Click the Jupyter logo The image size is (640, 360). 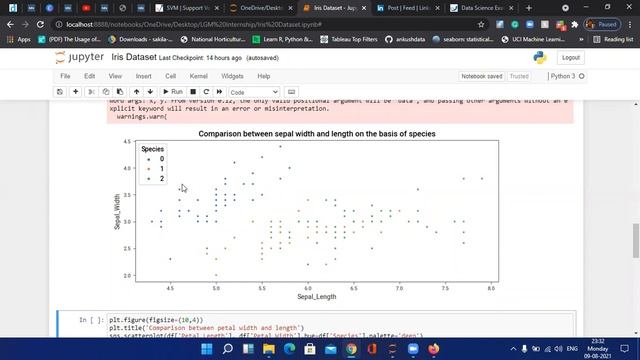(x=80, y=57)
